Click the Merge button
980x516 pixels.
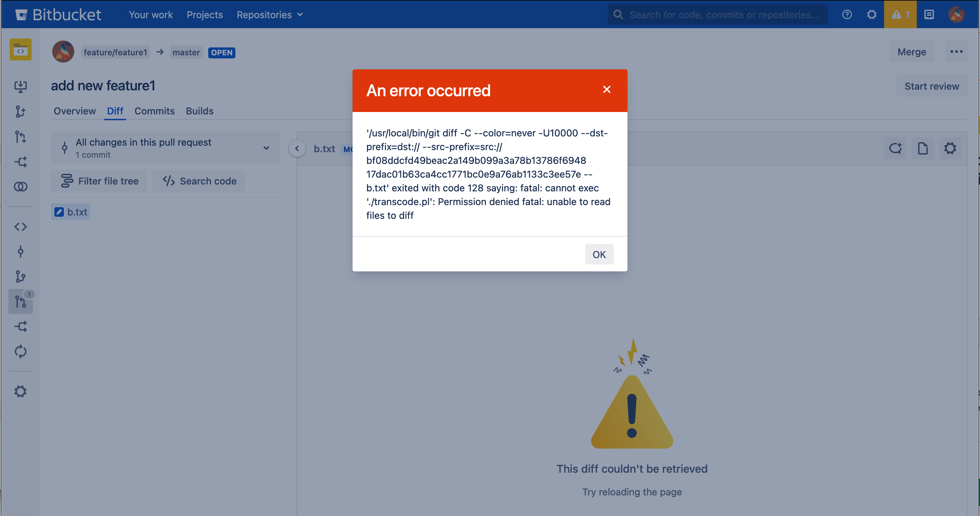coord(911,52)
